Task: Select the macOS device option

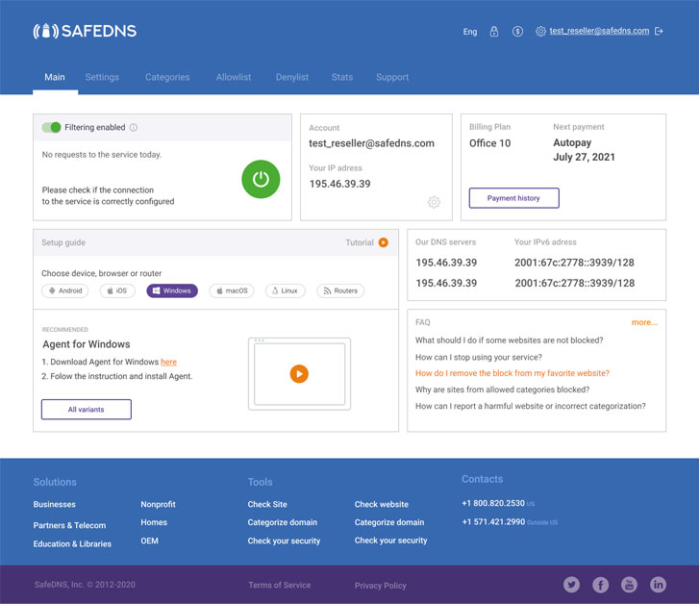Action: coord(232,290)
